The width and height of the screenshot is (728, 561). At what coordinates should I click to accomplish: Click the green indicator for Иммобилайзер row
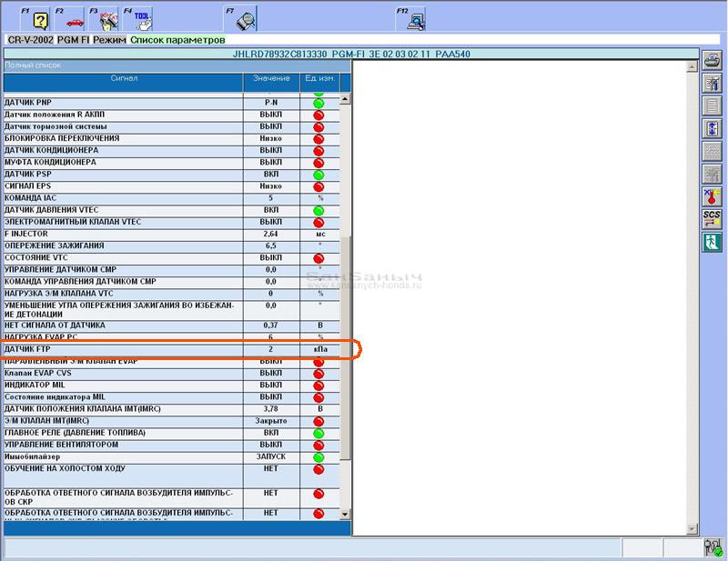point(318,457)
